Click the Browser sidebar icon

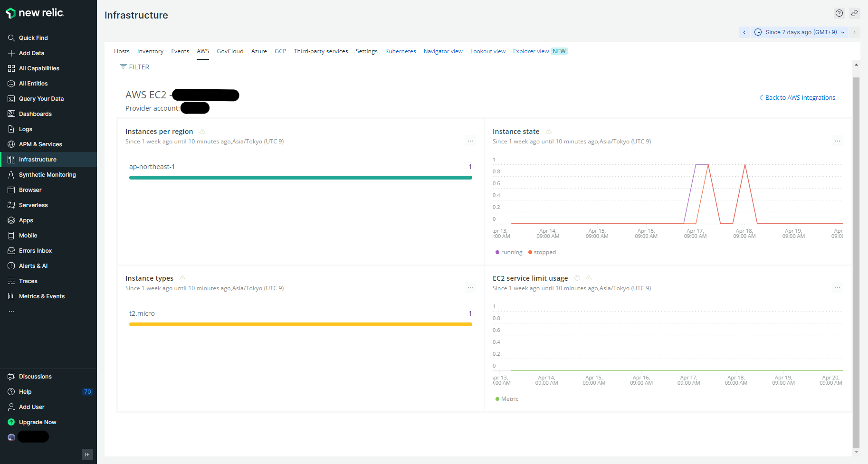pos(11,190)
